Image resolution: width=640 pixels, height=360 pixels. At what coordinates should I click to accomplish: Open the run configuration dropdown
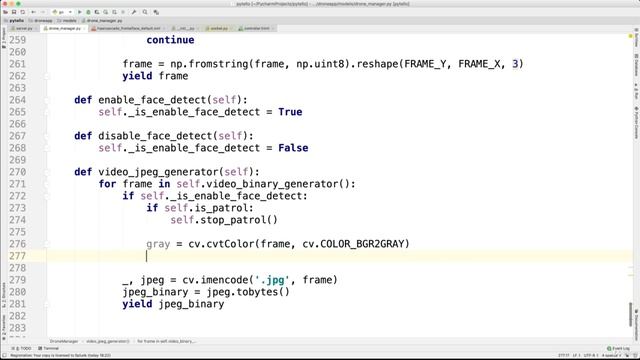(62, 12)
